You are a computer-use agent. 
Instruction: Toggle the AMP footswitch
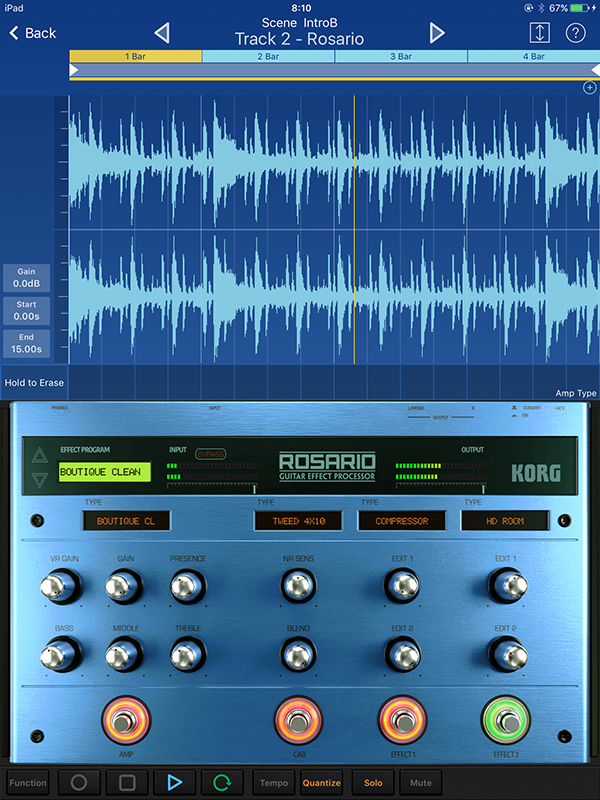pyautogui.click(x=126, y=720)
